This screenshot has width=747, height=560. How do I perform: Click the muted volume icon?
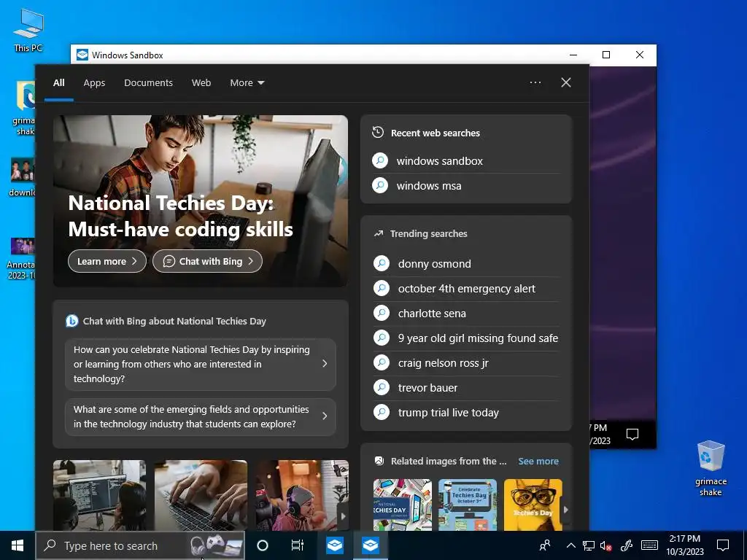coord(606,545)
